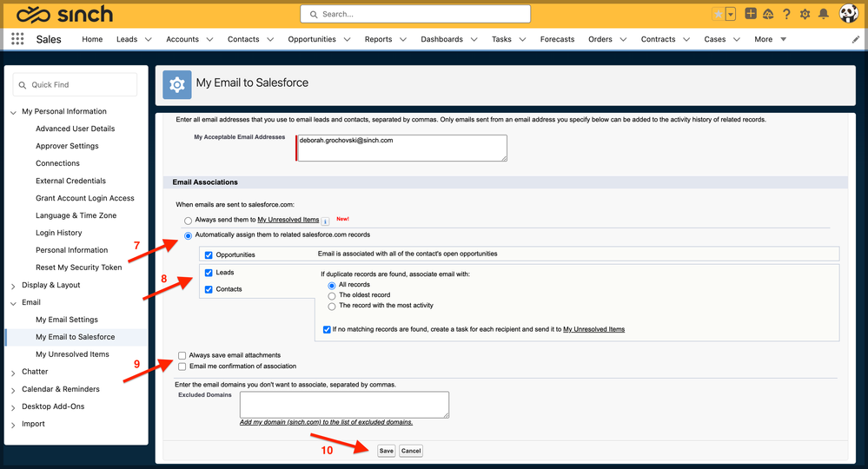Image resolution: width=868 pixels, height=469 pixels.
Task: Click the edit navigation pencil icon
Action: tap(855, 39)
